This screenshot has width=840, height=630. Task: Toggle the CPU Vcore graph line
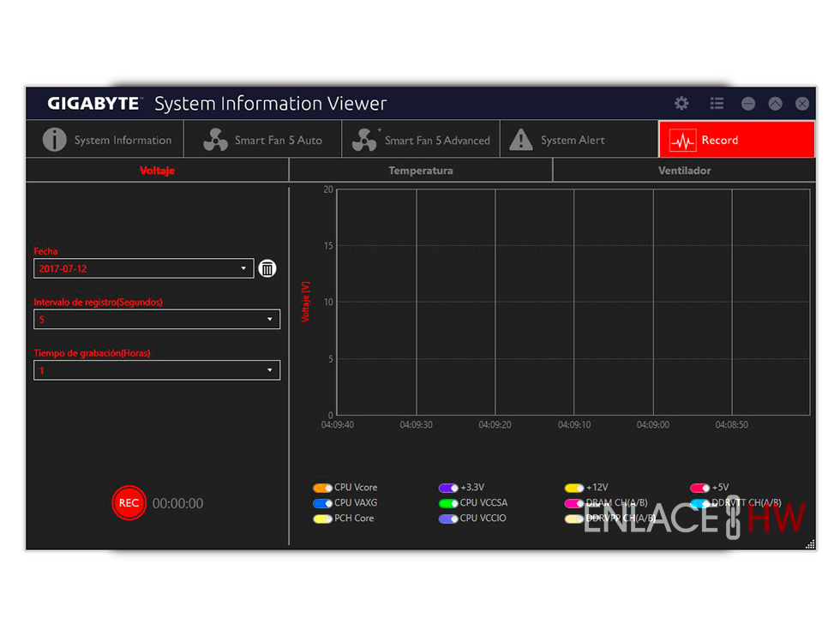[x=322, y=488]
